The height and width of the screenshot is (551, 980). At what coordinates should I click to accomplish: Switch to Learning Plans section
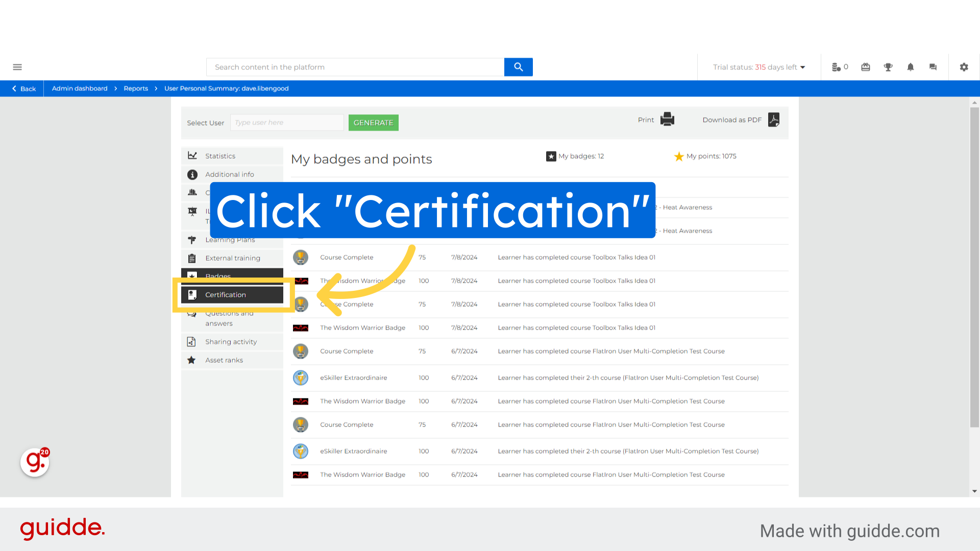click(230, 239)
